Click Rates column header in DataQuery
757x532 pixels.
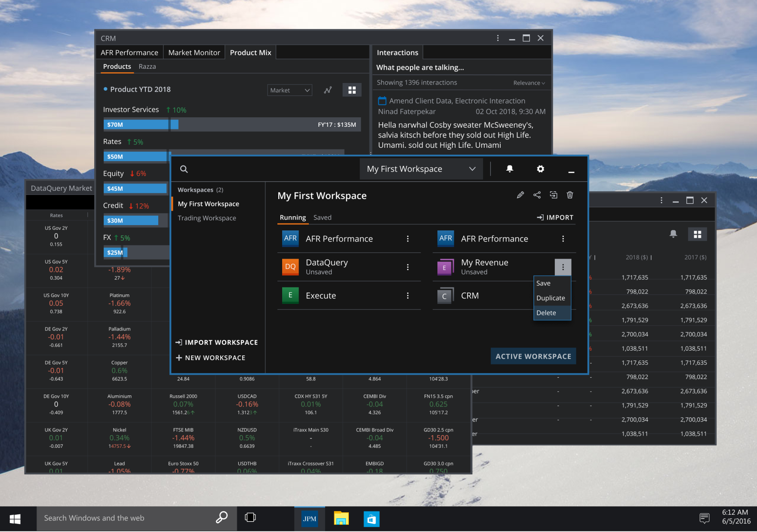(56, 215)
